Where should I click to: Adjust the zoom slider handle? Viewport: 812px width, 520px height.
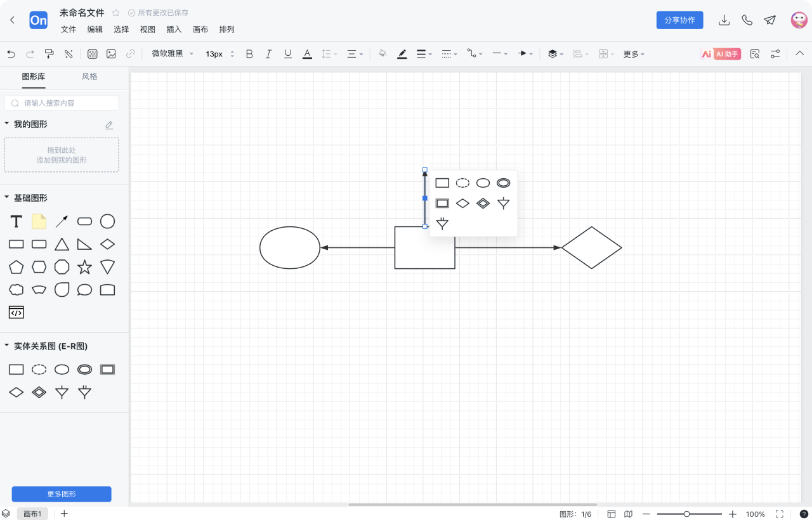686,514
